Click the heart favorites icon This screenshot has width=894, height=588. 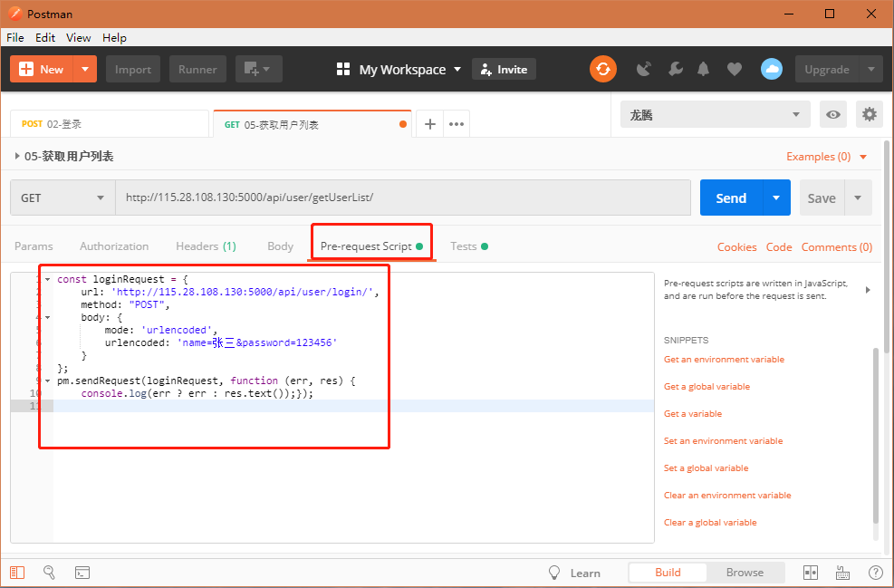click(x=734, y=69)
